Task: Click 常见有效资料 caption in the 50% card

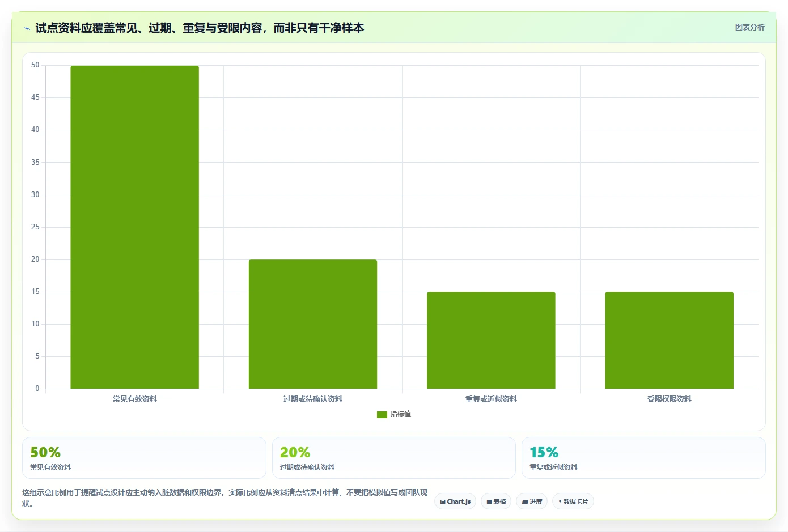Action: click(50, 467)
